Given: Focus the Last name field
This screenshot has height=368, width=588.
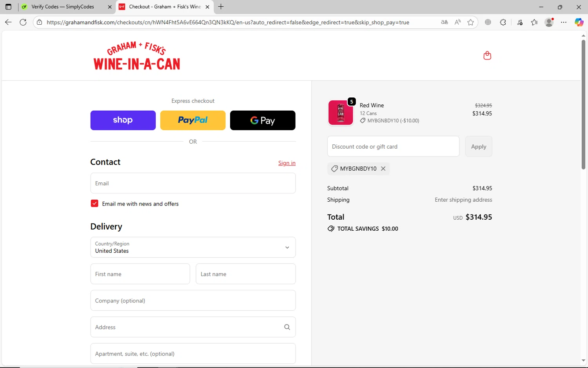Looking at the screenshot, I should pyautogui.click(x=246, y=274).
